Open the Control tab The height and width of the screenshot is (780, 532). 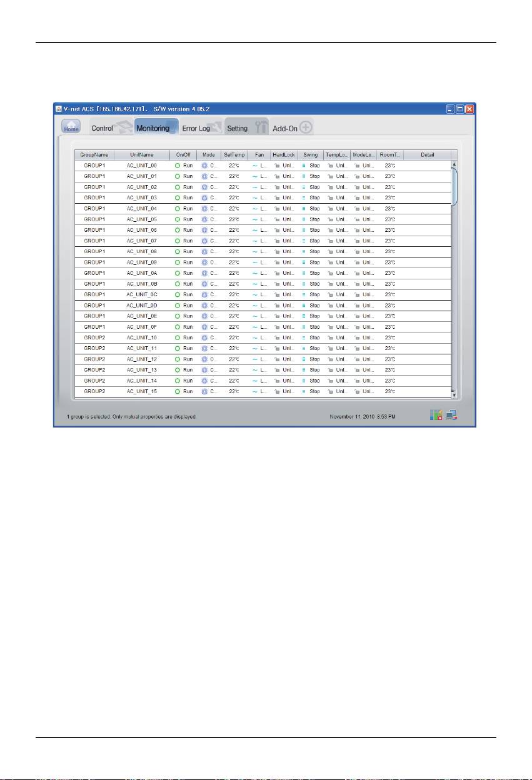pyautogui.click(x=103, y=128)
